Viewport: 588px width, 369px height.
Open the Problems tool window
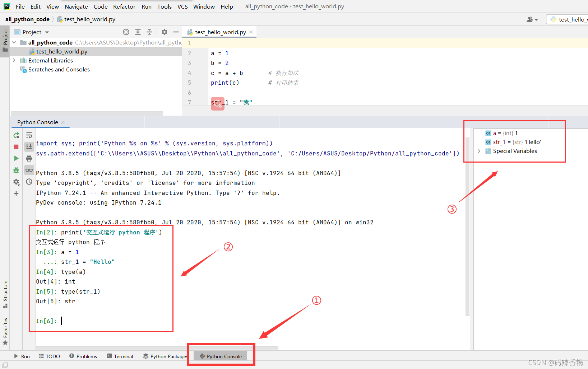pos(83,356)
